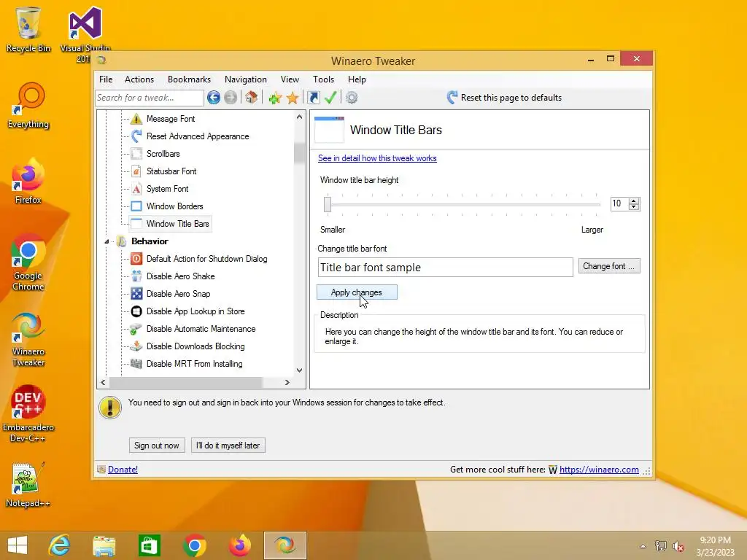Click the Disable Aero Snap icon

[x=136, y=294]
